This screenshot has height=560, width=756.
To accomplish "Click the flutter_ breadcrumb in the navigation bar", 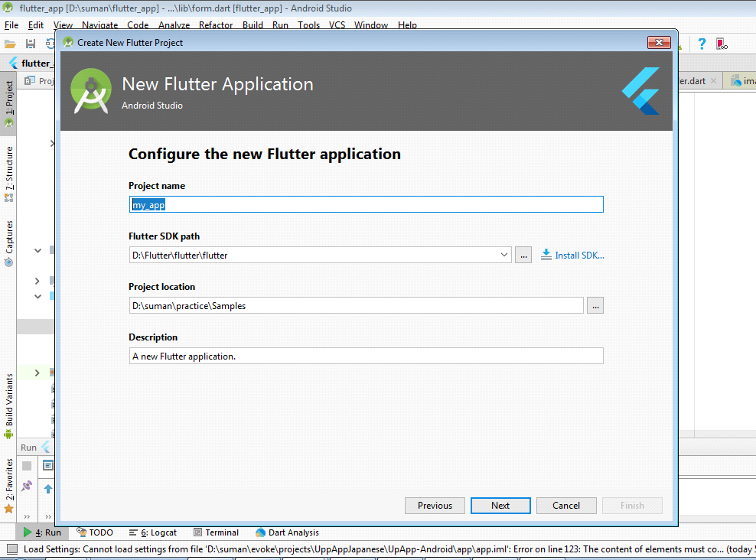I will click(37, 63).
